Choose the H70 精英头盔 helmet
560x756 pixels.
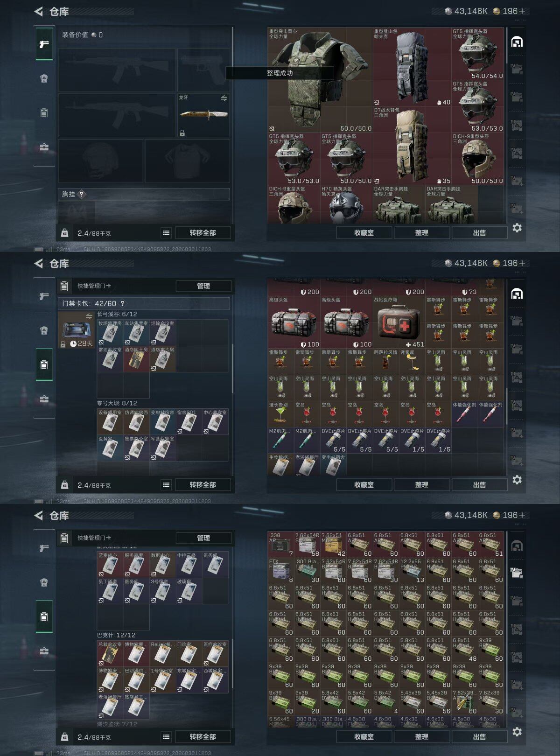click(x=346, y=204)
